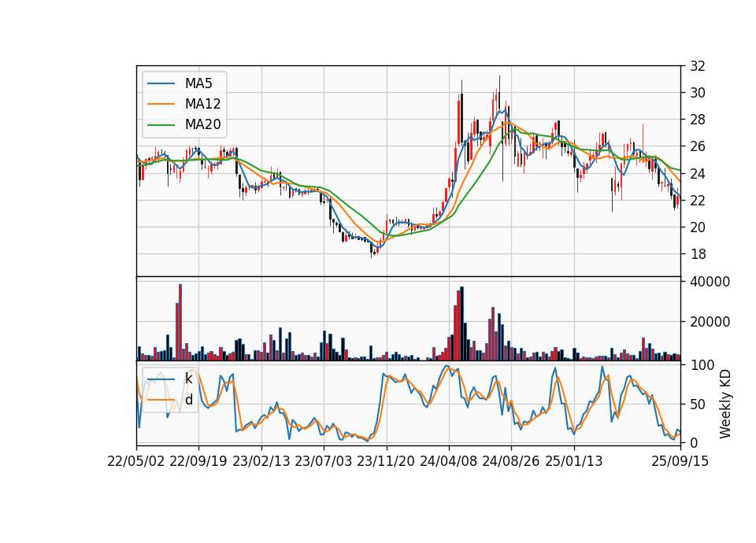Click the tallest volume bar near 22/09

pos(180,323)
